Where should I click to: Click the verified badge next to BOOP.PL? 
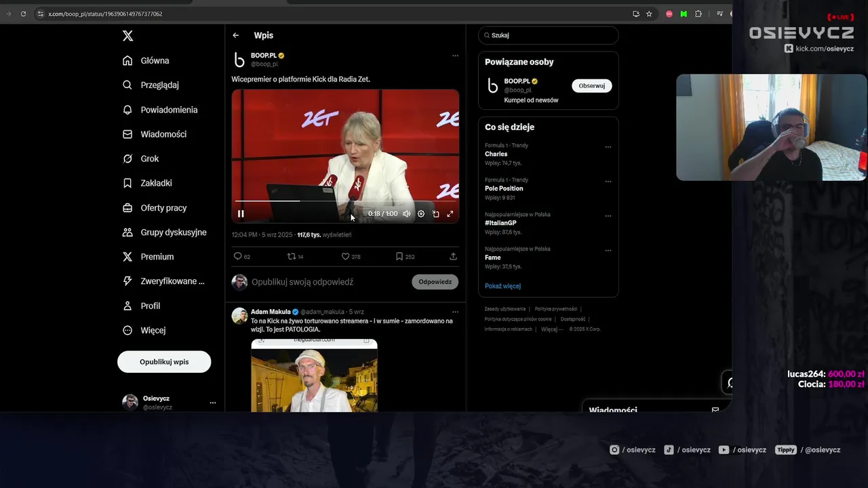tap(281, 56)
